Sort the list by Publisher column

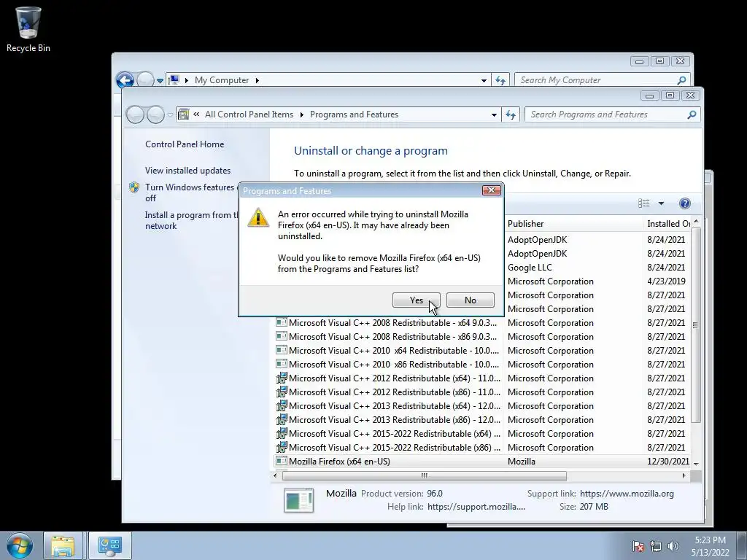573,223
